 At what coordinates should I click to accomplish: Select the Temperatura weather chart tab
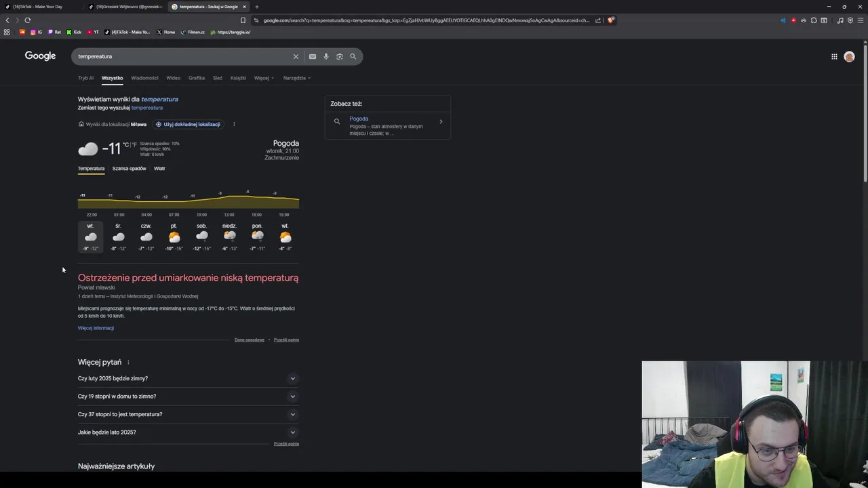click(x=91, y=169)
